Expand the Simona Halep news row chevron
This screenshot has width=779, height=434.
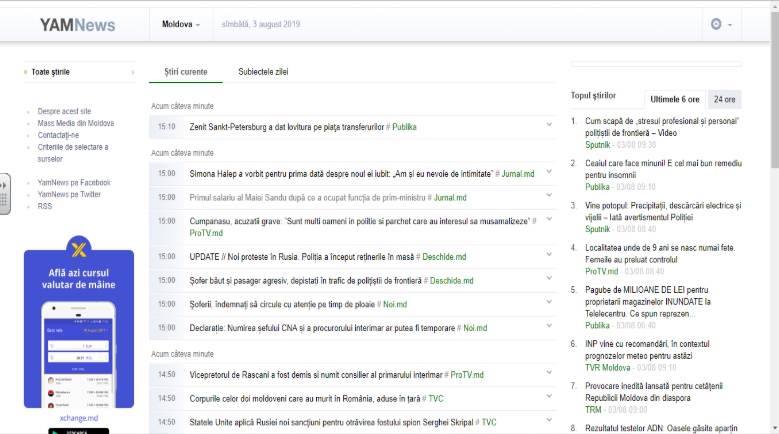tap(548, 173)
